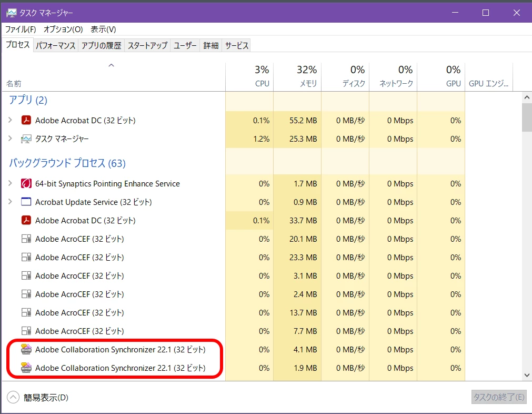Click the タスクの終了(E) button
The width and height of the screenshot is (532, 414).
click(x=499, y=397)
